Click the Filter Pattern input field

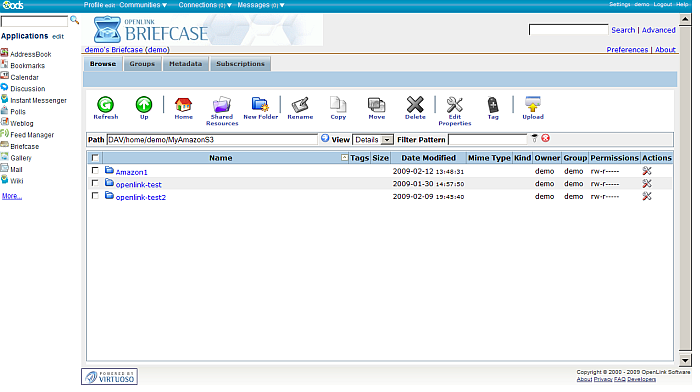point(488,140)
